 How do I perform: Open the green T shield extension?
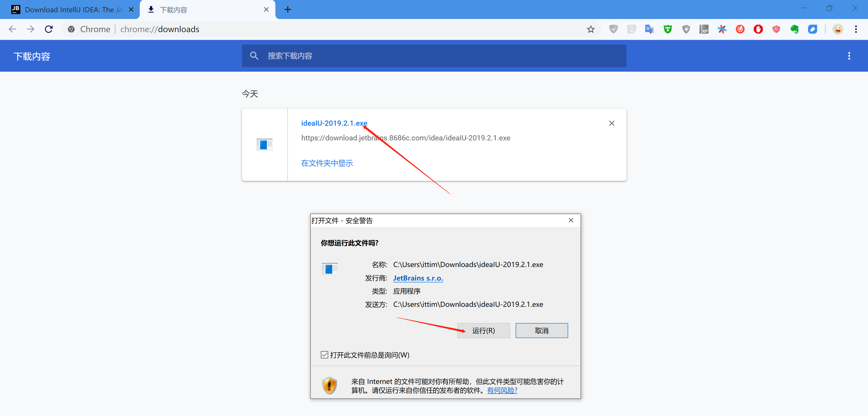(668, 29)
